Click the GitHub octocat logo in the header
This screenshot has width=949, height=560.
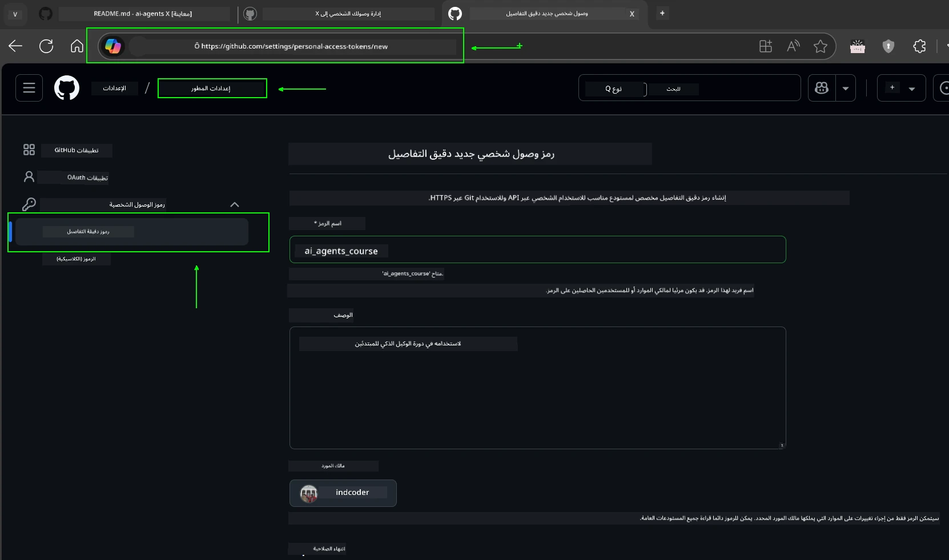67,88
